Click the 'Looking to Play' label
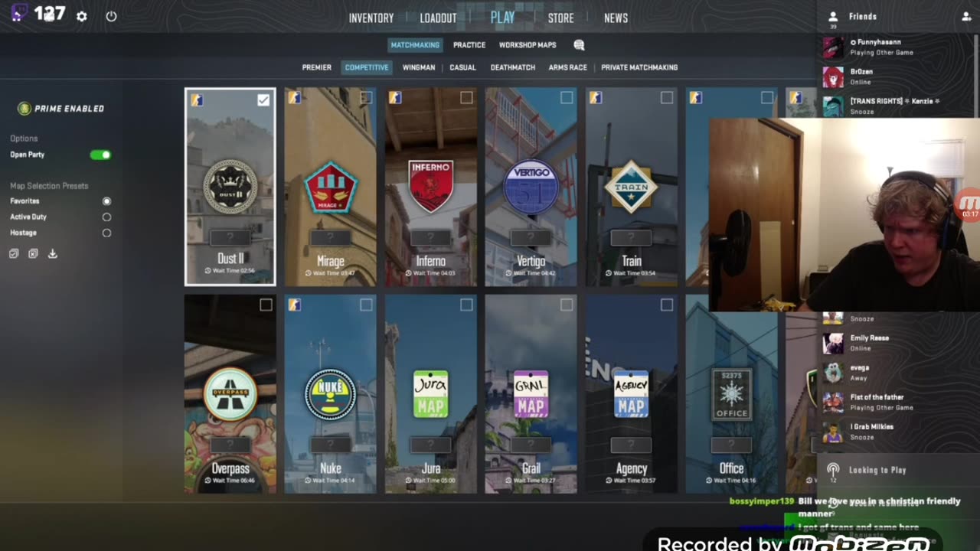Viewport: 980px width, 551px height. pyautogui.click(x=877, y=470)
